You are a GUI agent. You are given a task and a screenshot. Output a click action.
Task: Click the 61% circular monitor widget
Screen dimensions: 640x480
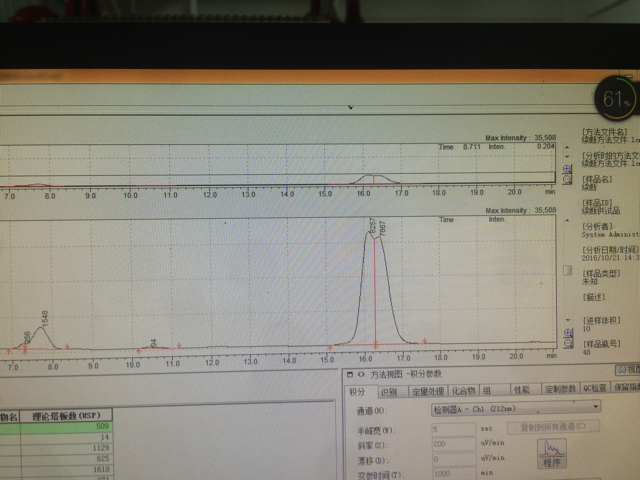click(616, 98)
